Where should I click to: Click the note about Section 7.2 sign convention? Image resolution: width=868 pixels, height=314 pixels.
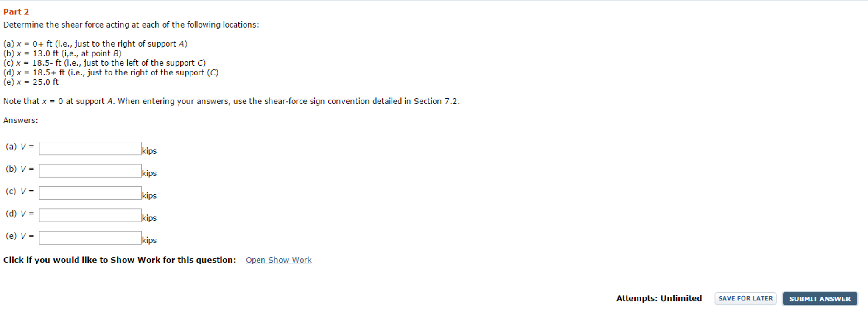[231, 101]
